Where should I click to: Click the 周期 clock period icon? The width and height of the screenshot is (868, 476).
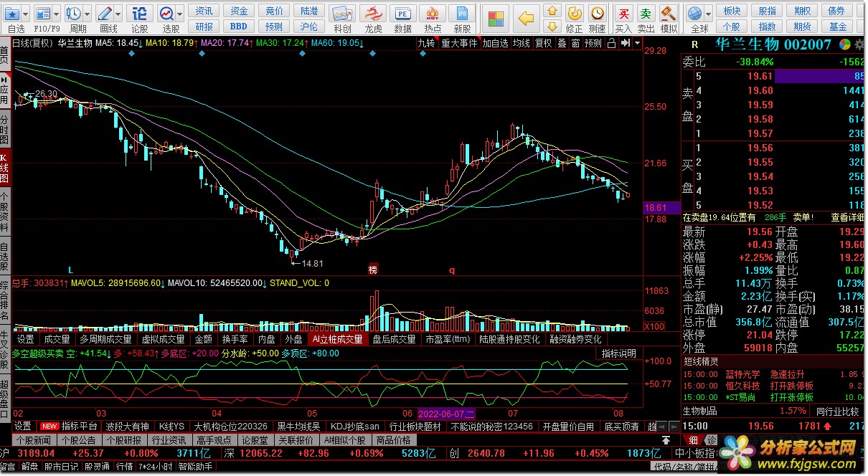(74, 14)
